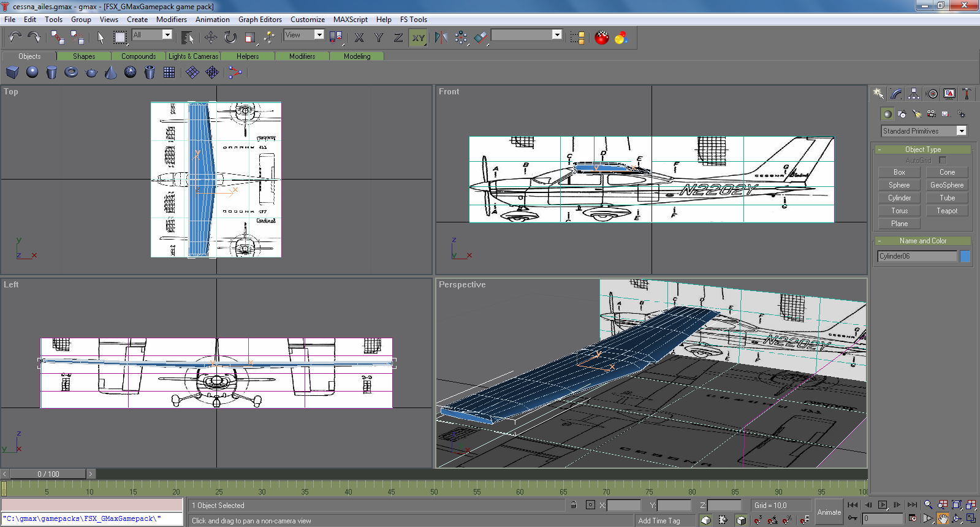Viewport: 980px width, 527px height.
Task: Toggle the XY plane constraint button
Action: click(x=418, y=37)
